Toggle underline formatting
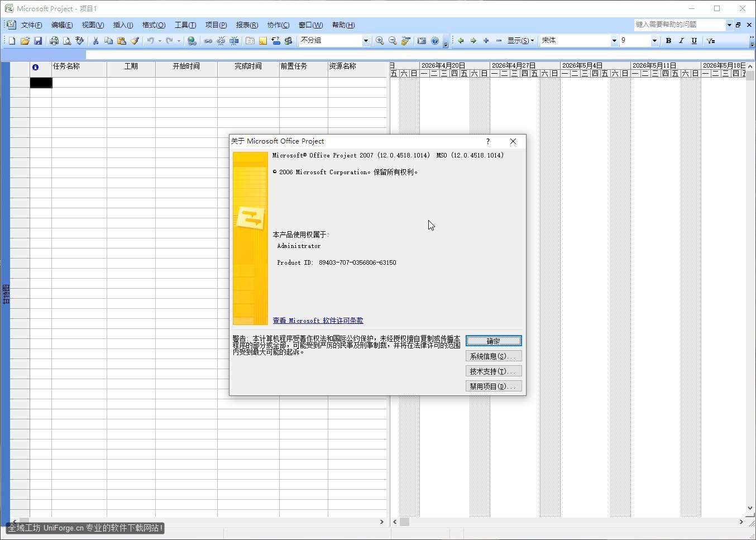This screenshot has width=756, height=540. pyautogui.click(x=694, y=41)
